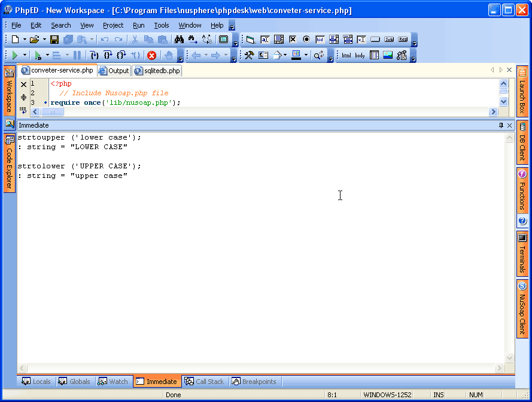Click the html tag toolbar button
Screen dimensions: 532x402
346,56
